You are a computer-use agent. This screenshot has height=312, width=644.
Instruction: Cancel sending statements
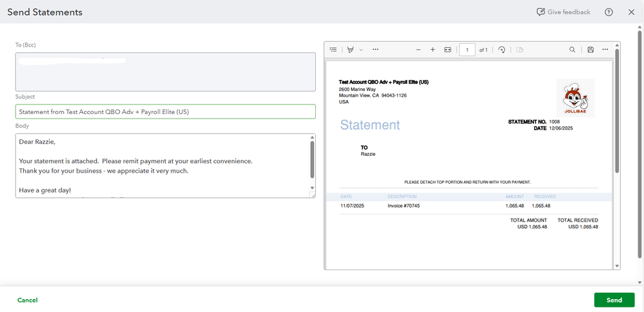[x=28, y=300]
